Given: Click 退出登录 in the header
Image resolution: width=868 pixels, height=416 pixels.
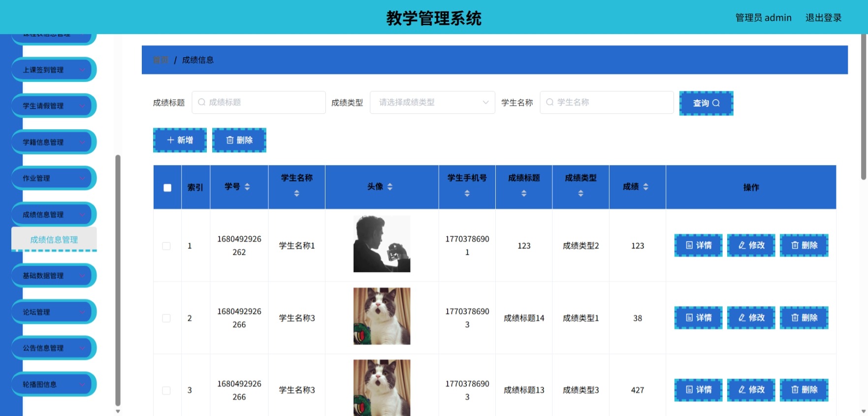Looking at the screenshot, I should 823,18.
